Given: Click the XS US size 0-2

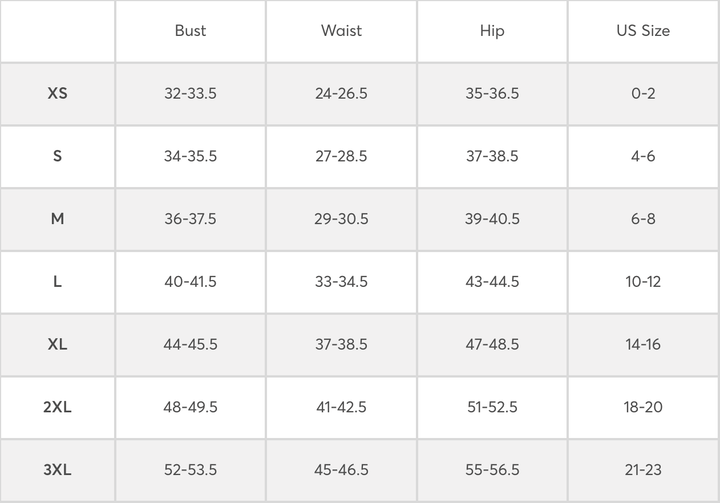Looking at the screenshot, I should pos(643,94).
